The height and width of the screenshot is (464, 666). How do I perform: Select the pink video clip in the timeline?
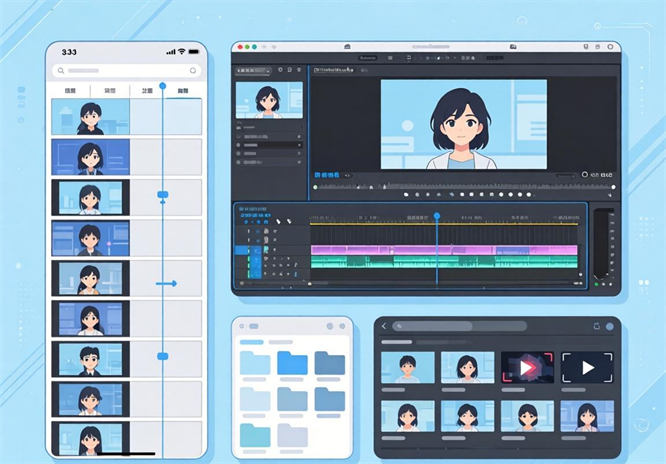click(x=444, y=250)
